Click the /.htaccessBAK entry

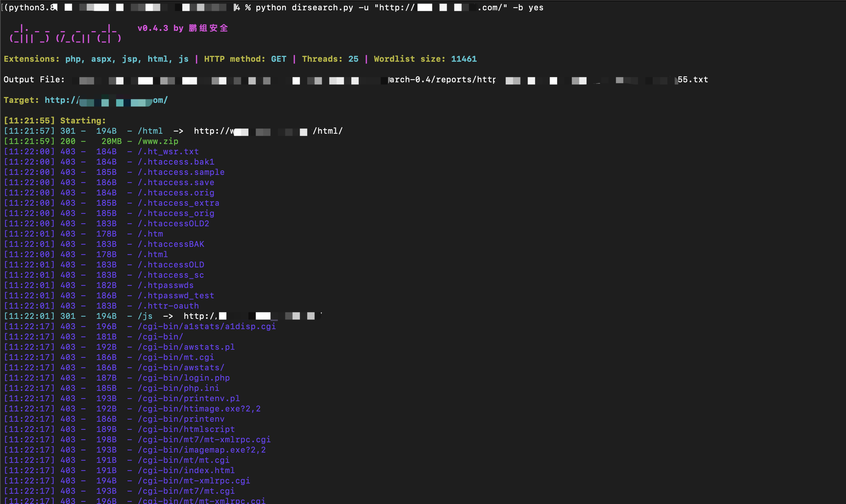[171, 244]
